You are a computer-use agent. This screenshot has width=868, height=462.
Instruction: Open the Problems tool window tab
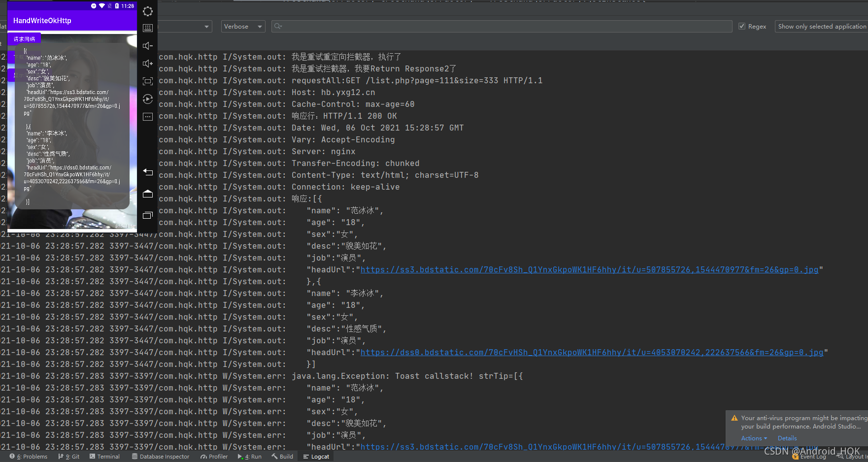[x=29, y=457]
